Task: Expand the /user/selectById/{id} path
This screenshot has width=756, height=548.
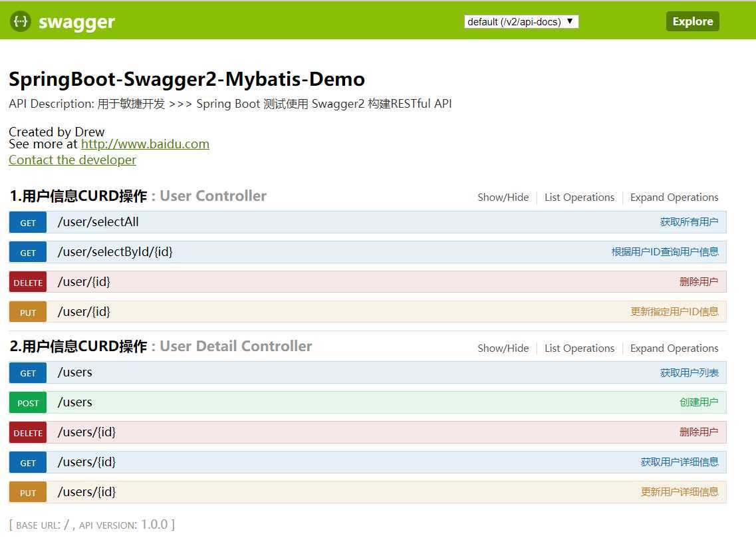Action: point(115,252)
